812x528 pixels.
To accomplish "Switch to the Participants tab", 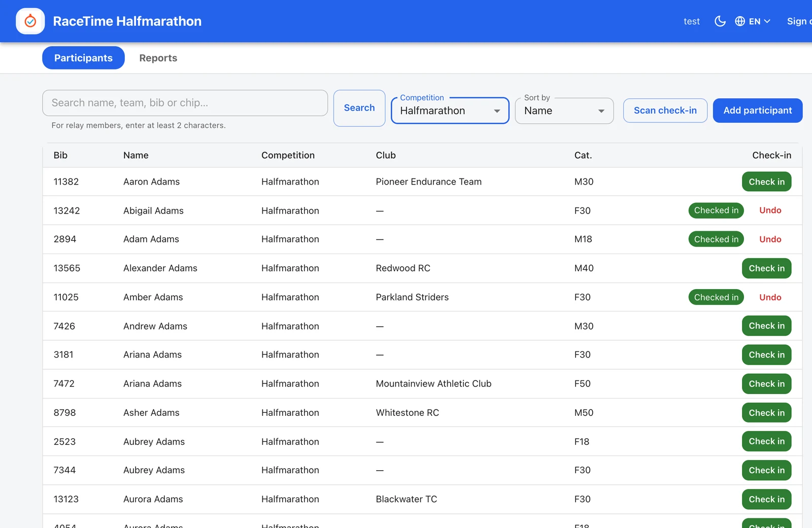I will (83, 58).
